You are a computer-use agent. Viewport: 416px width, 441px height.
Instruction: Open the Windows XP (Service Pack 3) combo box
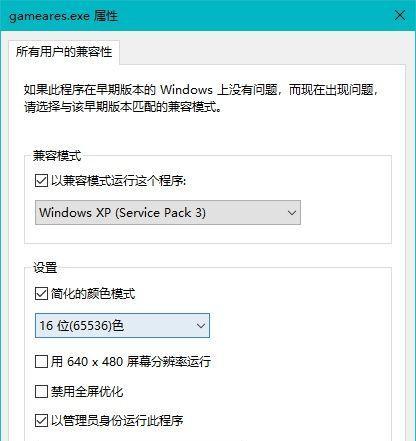point(168,212)
